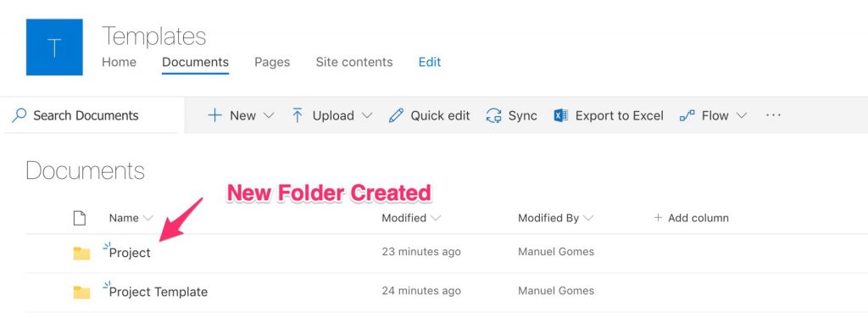This screenshot has height=318, width=868.
Task: Expand the New dropdown chevron
Action: (x=269, y=115)
